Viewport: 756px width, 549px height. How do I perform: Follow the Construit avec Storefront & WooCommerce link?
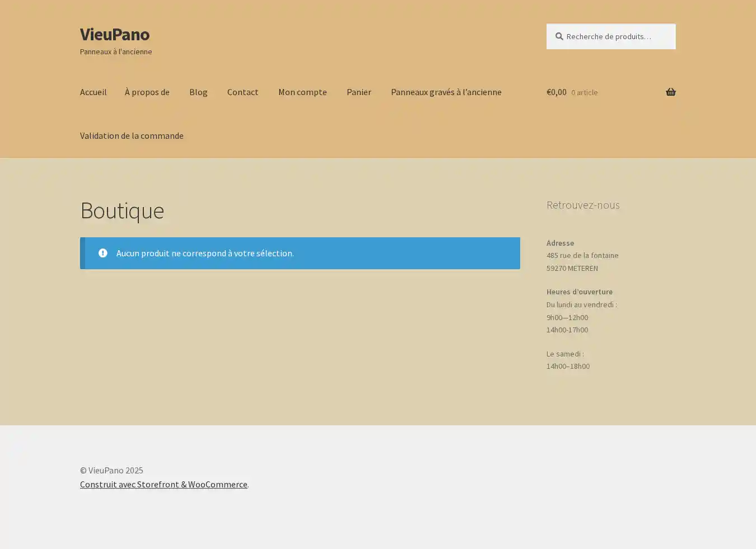click(164, 484)
